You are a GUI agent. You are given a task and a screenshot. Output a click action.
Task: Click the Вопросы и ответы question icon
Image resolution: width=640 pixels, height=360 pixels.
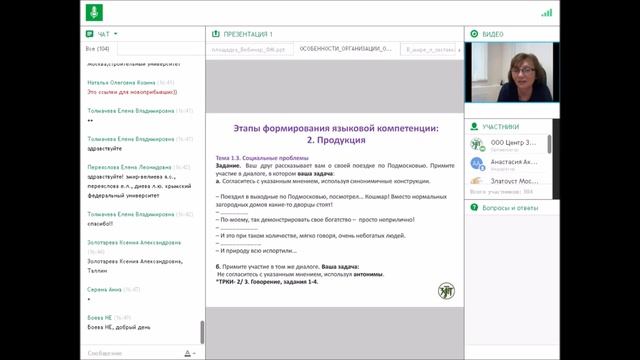tap(474, 207)
